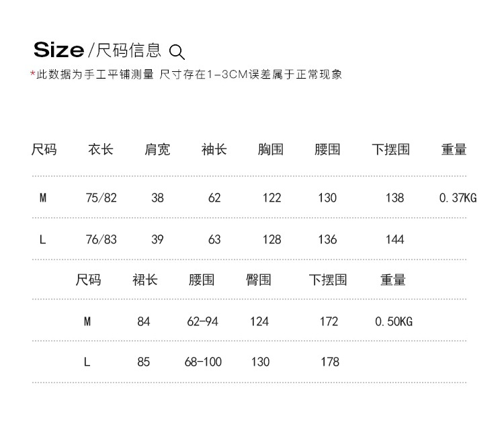Viewport: 504px width, 439px height.
Task: Select the 衣长 column header
Action: tap(101, 150)
